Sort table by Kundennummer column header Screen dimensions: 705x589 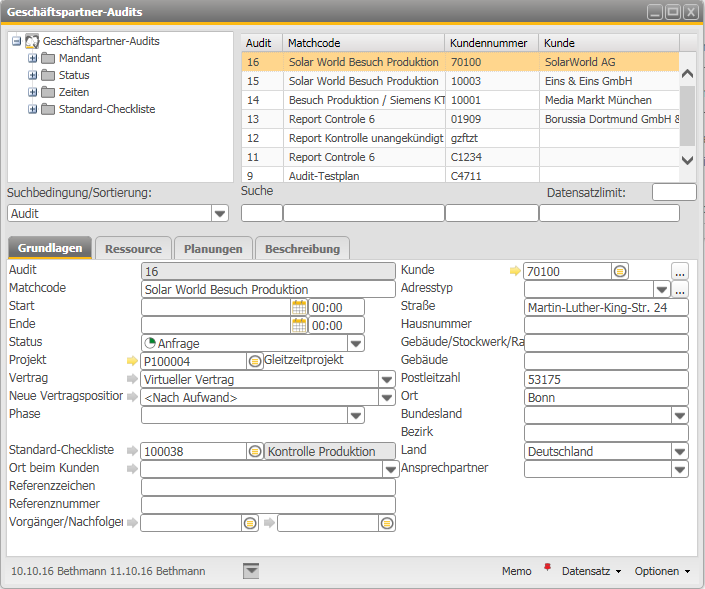(492, 43)
